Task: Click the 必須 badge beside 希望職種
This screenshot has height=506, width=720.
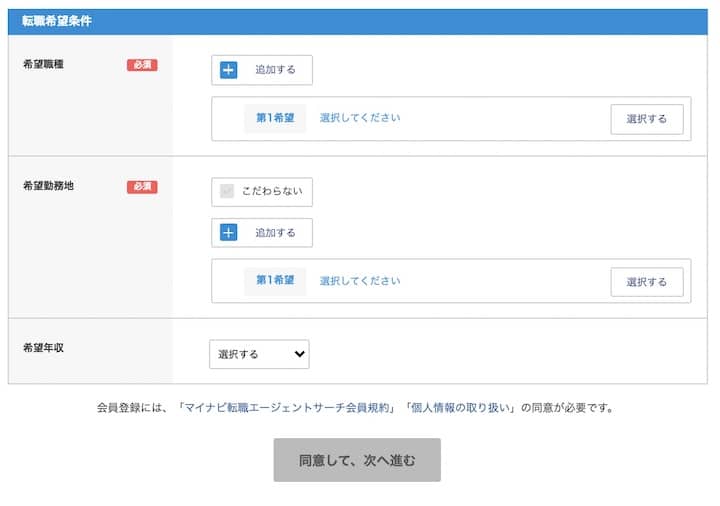Action: [x=142, y=65]
